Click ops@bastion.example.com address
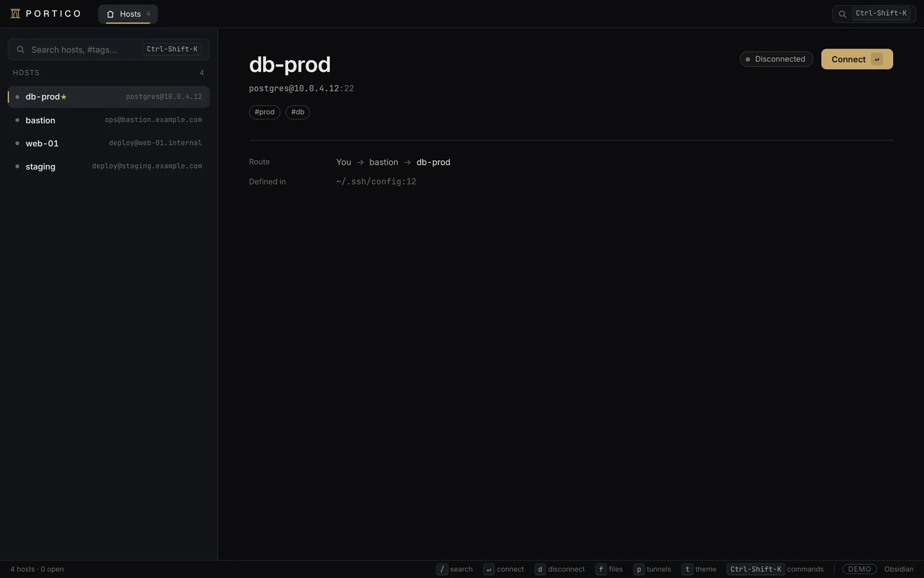The image size is (924, 578). (x=154, y=120)
